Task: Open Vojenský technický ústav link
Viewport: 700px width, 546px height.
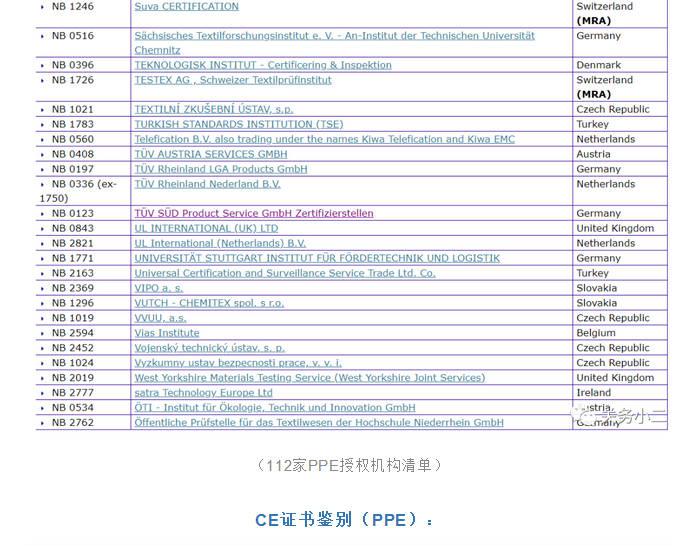Action: (210, 348)
